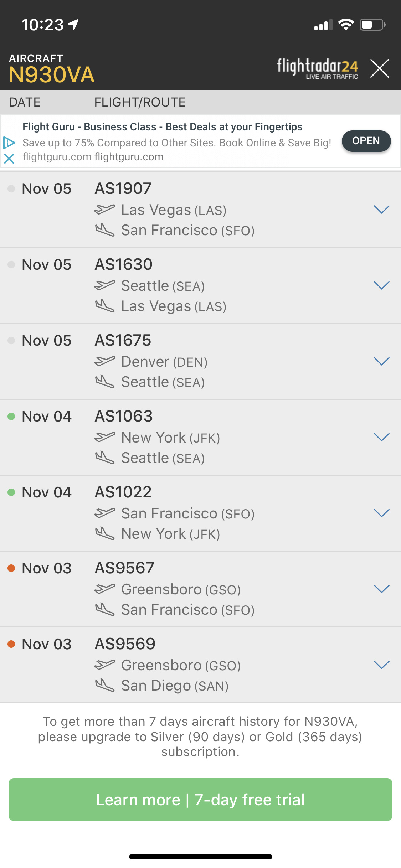Expand flight AS1675 details
The width and height of the screenshot is (401, 868).
381,361
